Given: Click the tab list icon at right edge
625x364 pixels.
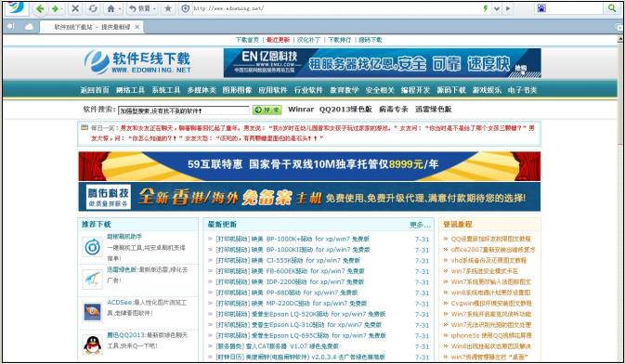Looking at the screenshot, I should (x=619, y=27).
